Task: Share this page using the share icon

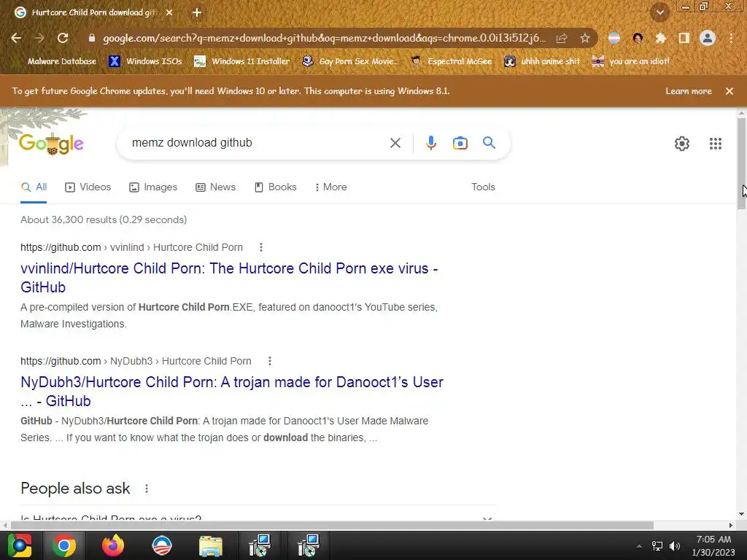Action: click(x=562, y=38)
